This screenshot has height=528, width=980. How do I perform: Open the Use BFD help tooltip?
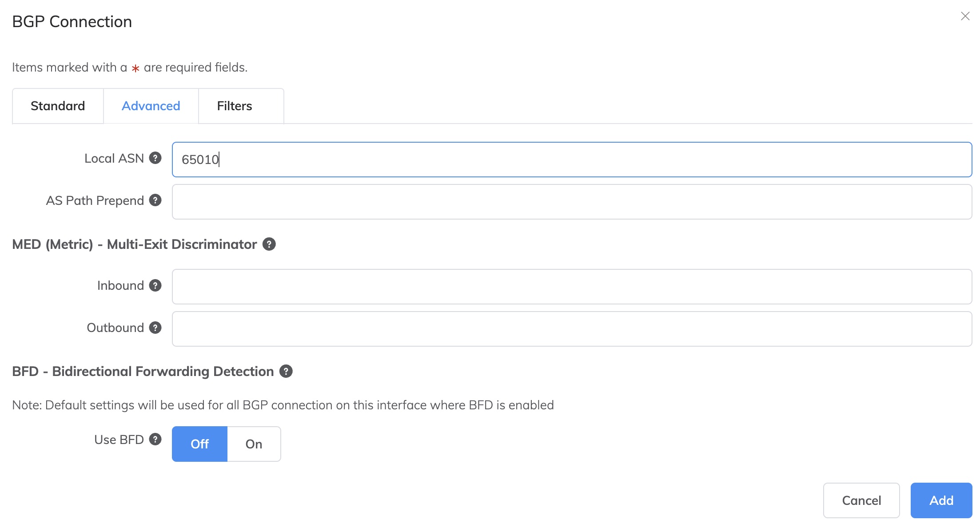click(155, 439)
